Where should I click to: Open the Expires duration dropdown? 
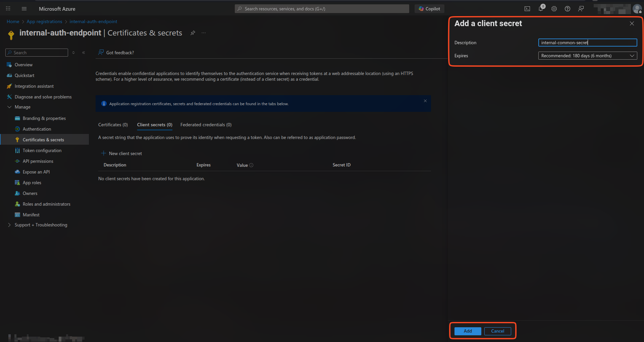[x=632, y=56]
